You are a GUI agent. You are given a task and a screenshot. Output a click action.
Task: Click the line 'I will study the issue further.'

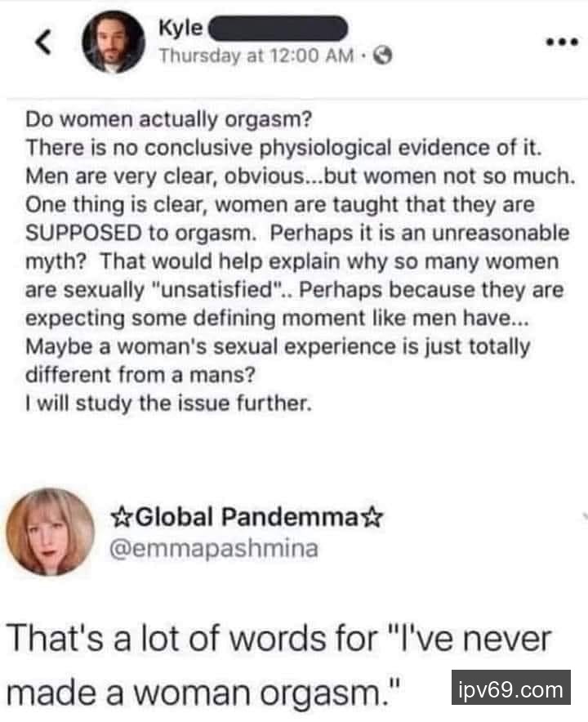coord(169,403)
